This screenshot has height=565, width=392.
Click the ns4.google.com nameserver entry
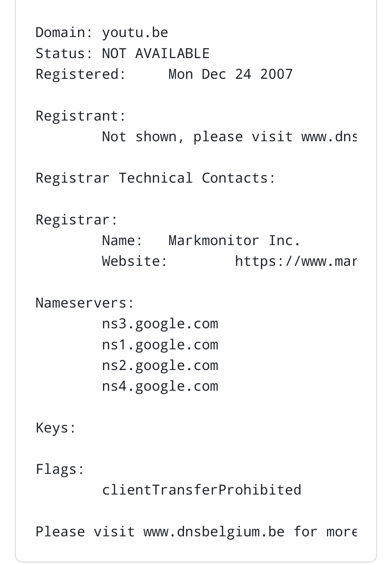(160, 386)
